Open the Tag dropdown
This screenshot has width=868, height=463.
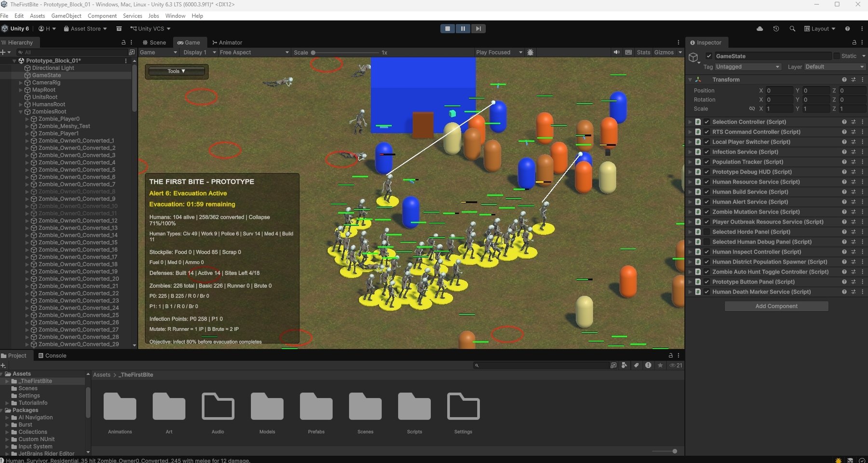click(x=748, y=67)
